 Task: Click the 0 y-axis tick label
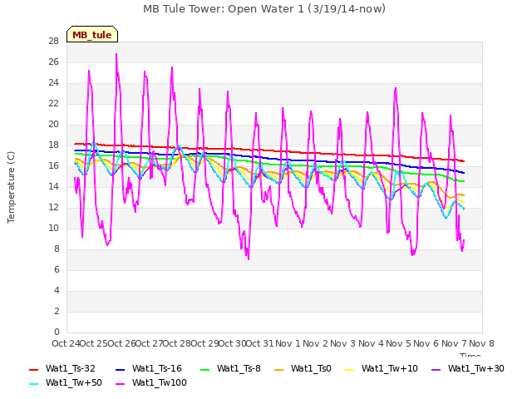[57, 332]
